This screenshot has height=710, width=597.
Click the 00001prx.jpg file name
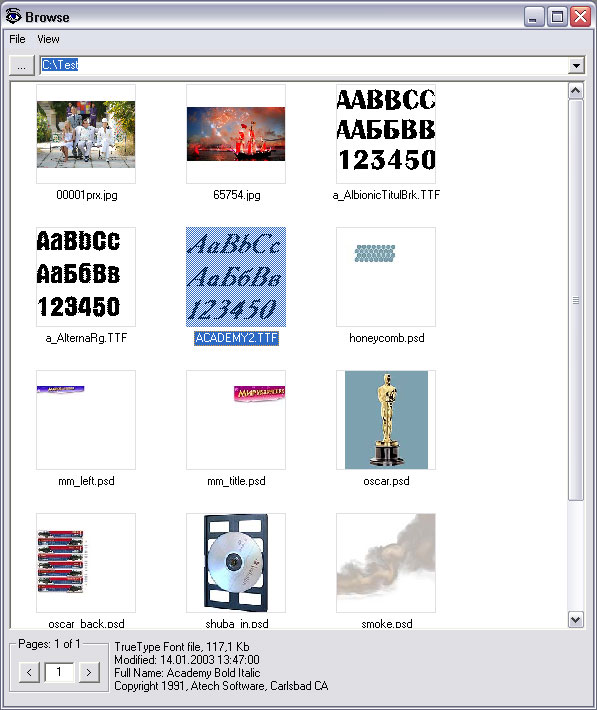[x=87, y=195]
